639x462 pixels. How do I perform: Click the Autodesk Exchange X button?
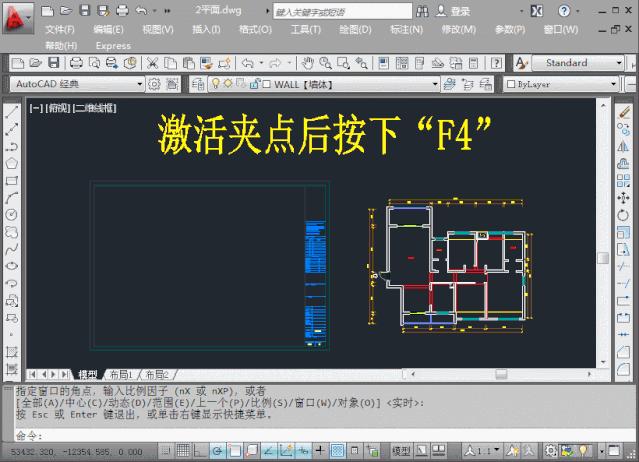pos(537,11)
